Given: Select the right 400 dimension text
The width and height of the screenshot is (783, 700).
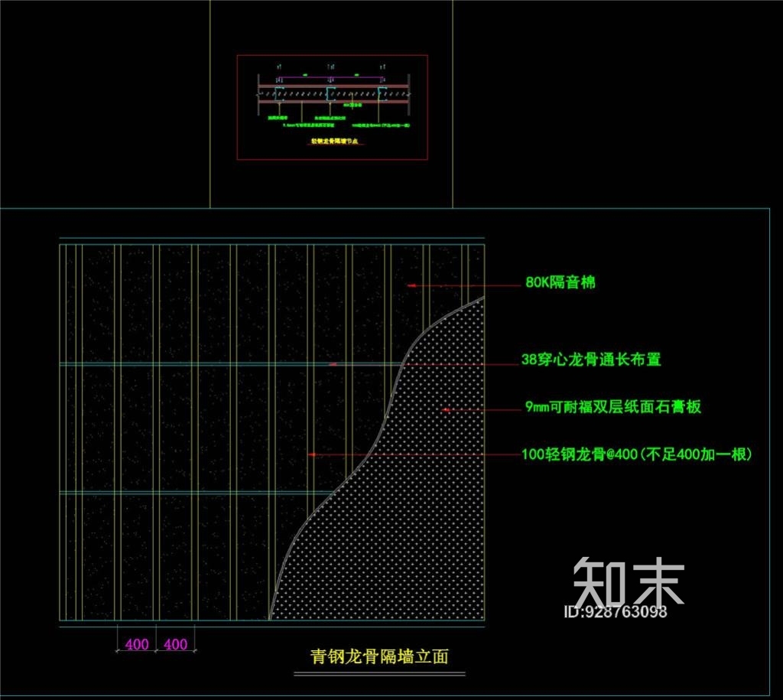Looking at the screenshot, I should click(175, 644).
